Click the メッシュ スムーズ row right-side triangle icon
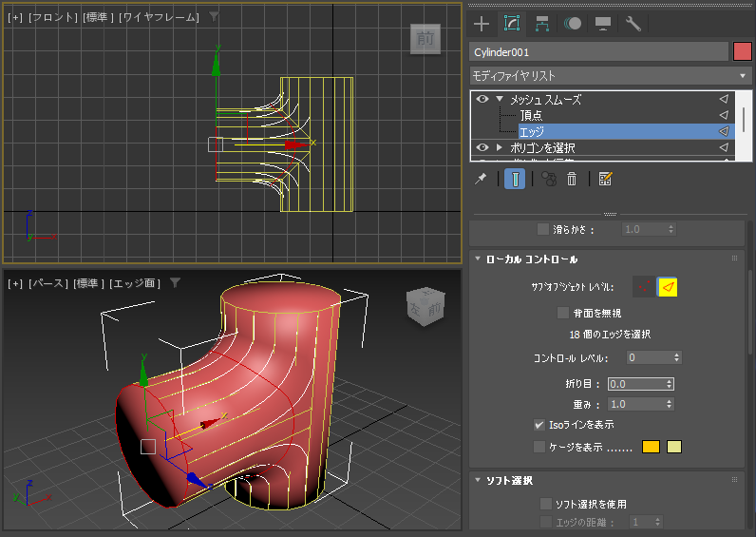This screenshot has width=756, height=537. click(x=724, y=99)
